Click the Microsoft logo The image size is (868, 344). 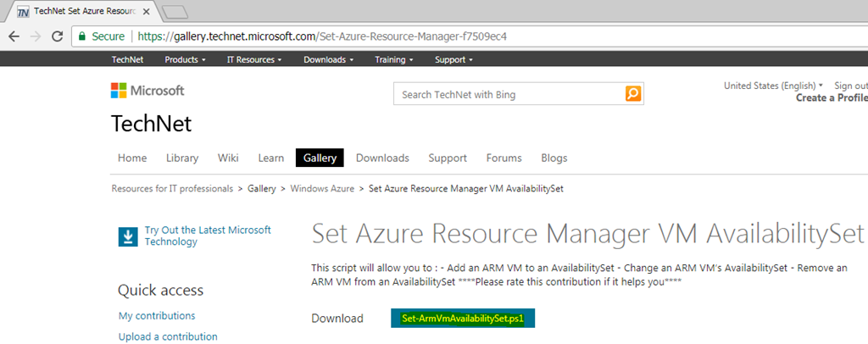click(147, 91)
